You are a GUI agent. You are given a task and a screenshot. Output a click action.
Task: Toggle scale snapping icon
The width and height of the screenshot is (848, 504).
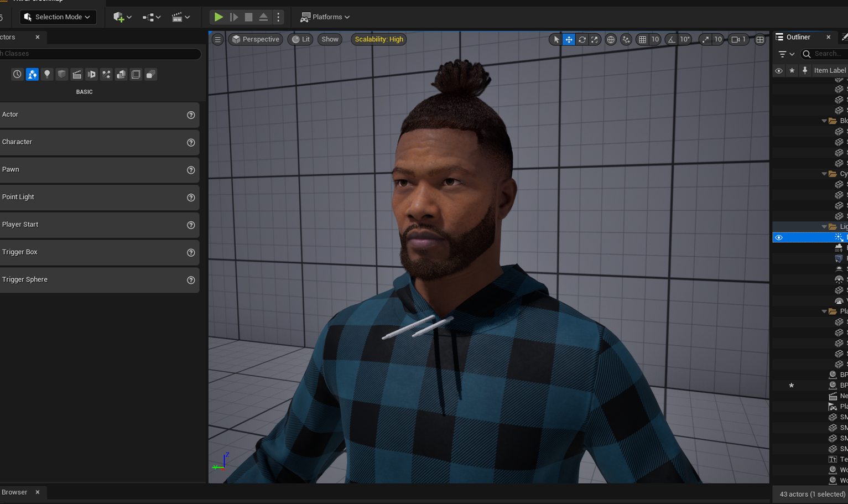click(x=705, y=39)
